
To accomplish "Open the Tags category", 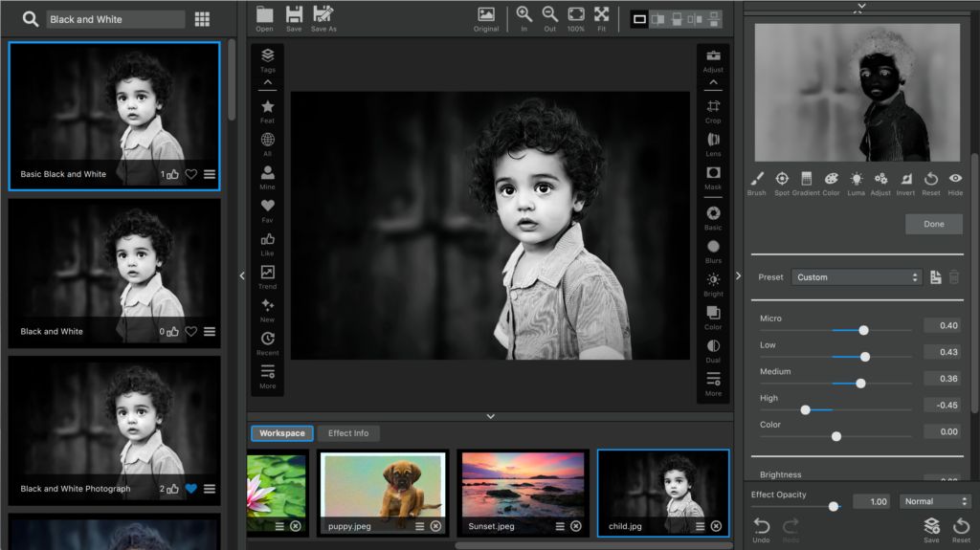I will click(x=268, y=60).
